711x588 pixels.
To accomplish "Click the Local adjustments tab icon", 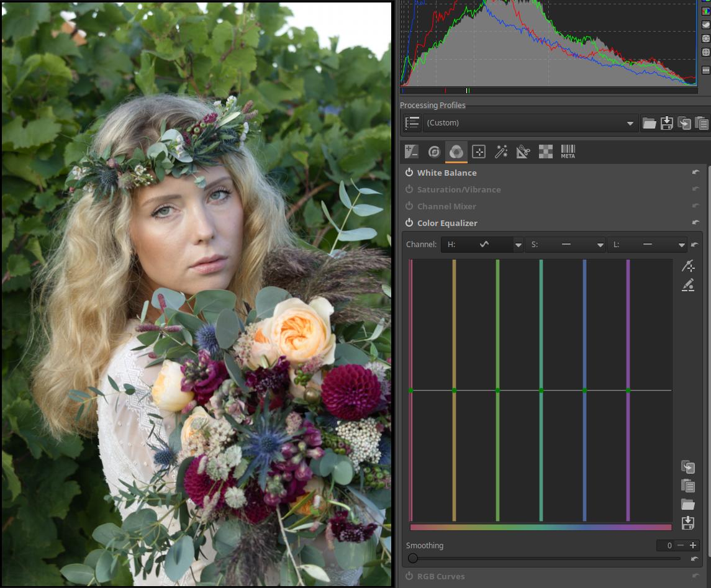I will pos(478,152).
